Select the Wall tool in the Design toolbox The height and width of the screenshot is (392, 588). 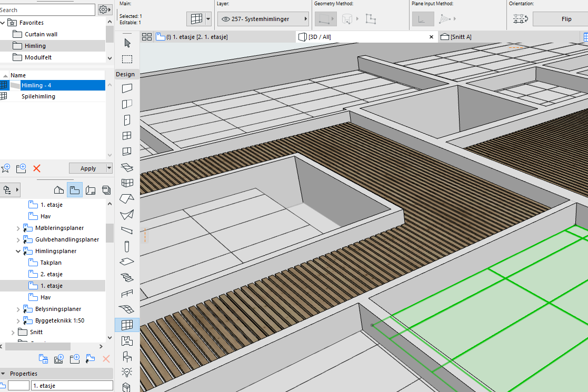click(x=127, y=88)
